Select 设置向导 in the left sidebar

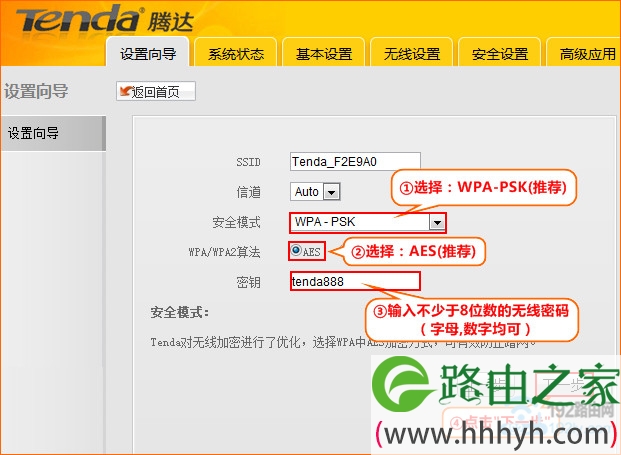click(x=53, y=133)
